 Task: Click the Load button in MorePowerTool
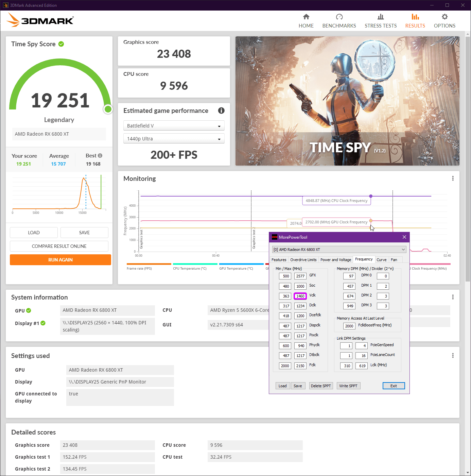coord(283,386)
